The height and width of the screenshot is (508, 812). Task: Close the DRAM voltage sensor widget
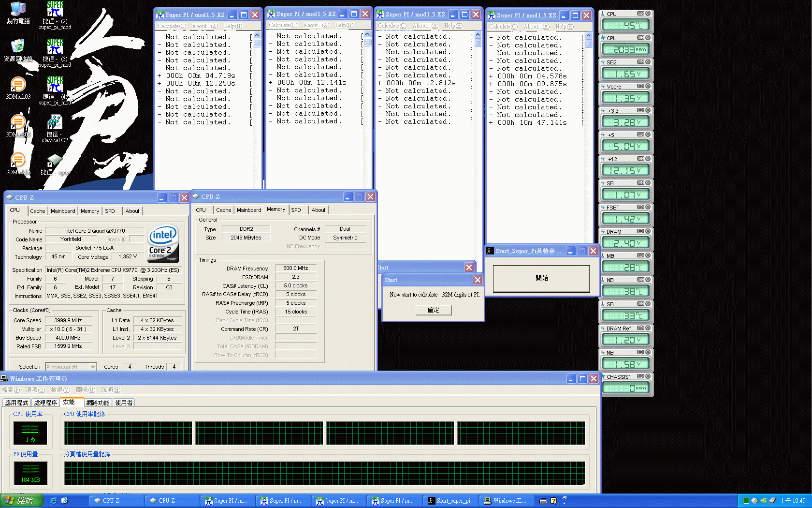coord(648,231)
